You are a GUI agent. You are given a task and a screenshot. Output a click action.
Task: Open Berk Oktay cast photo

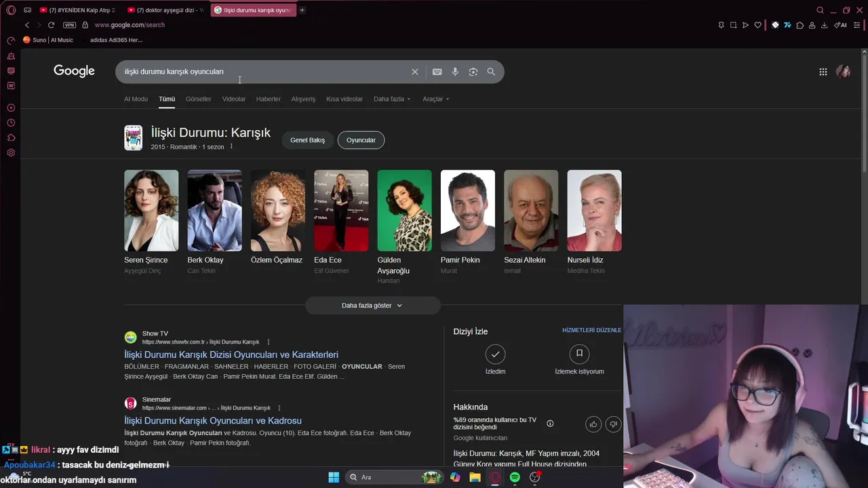coord(214,211)
